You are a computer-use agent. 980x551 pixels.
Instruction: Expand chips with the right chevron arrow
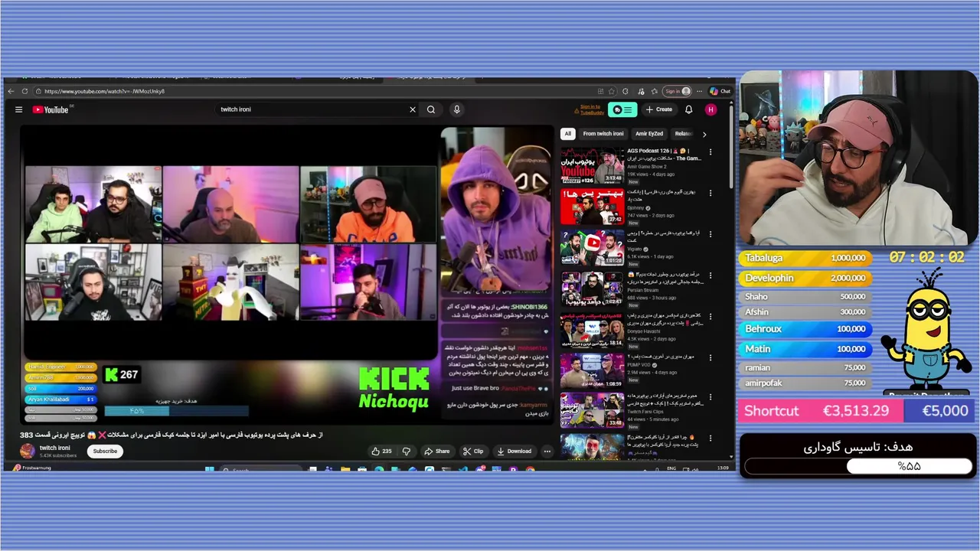tap(704, 134)
